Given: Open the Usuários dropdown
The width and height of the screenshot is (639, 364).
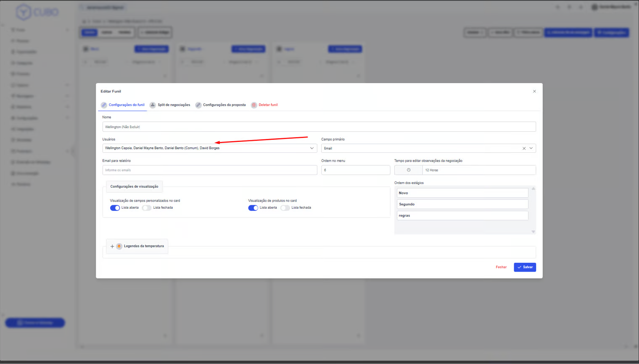Looking at the screenshot, I should click(312, 148).
